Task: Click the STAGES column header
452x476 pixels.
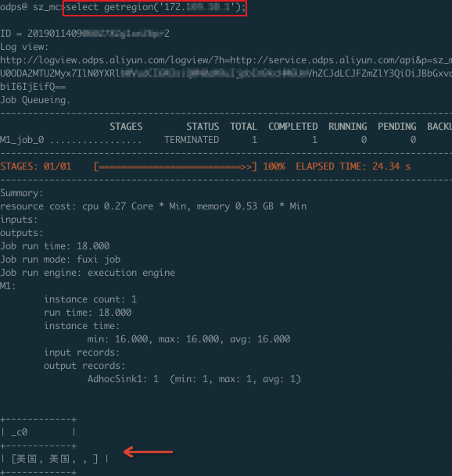Action: [126, 127]
